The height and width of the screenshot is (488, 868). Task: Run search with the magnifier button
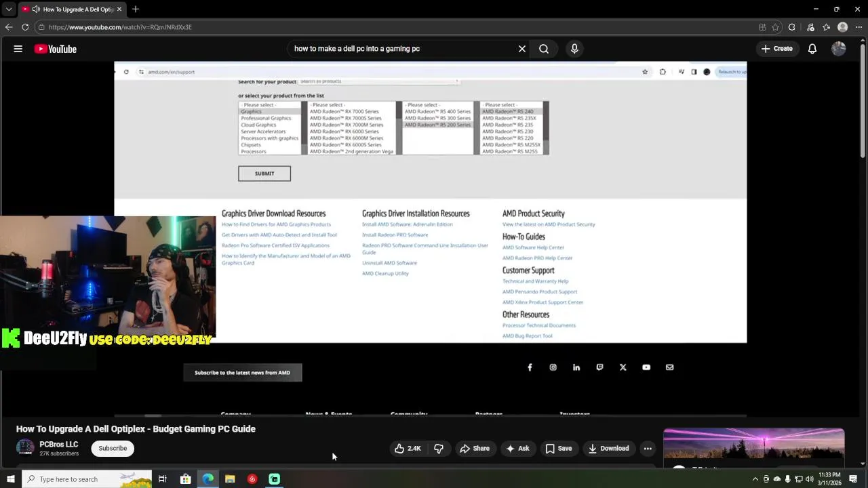544,49
